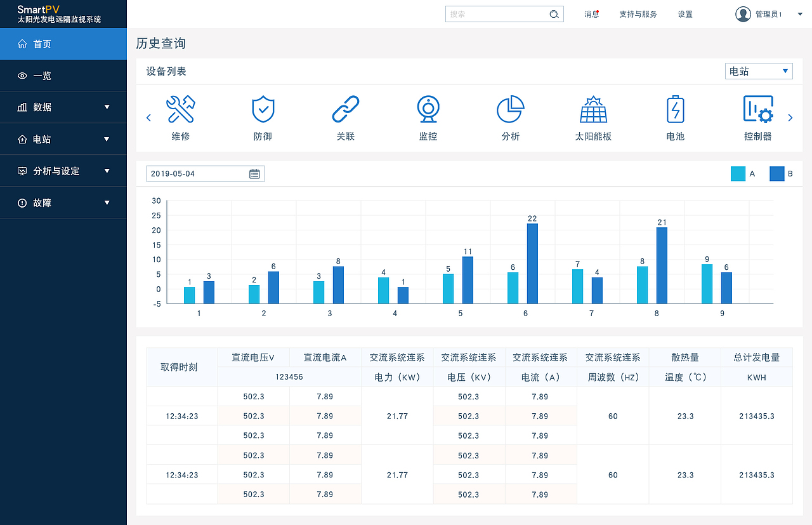Image resolution: width=812 pixels, height=525 pixels.
Task: Open the 管理员1 account dropdown arrow
Action: [x=799, y=14]
